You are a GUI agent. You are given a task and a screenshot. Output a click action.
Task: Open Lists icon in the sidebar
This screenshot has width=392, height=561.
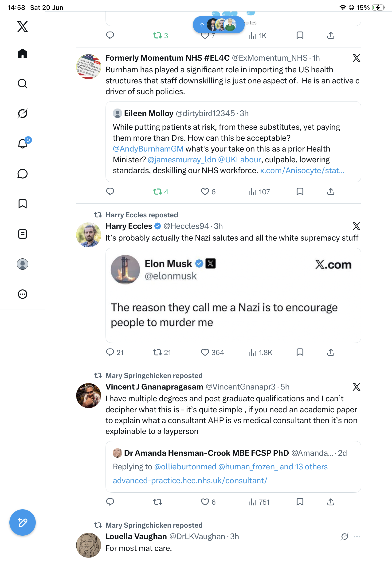(23, 234)
